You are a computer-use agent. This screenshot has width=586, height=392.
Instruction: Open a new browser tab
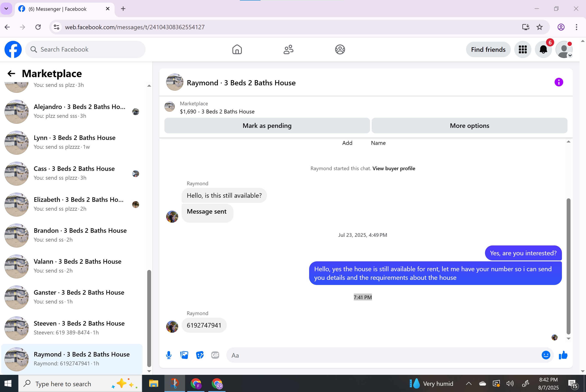123,9
